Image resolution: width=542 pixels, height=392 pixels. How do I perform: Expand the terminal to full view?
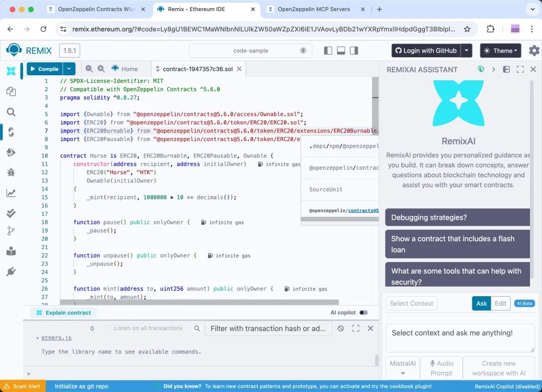(x=356, y=328)
